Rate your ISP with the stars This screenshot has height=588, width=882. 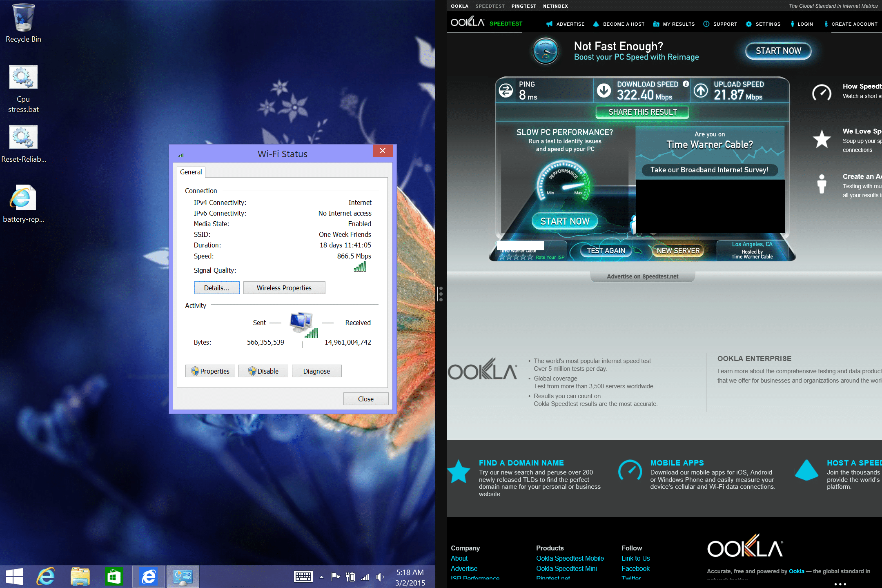click(516, 257)
